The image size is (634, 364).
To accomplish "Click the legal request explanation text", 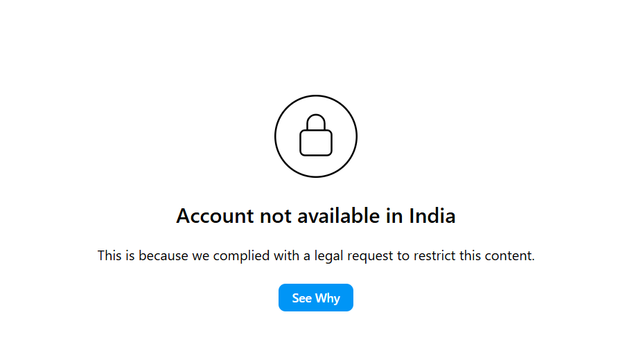I will coord(316,256).
